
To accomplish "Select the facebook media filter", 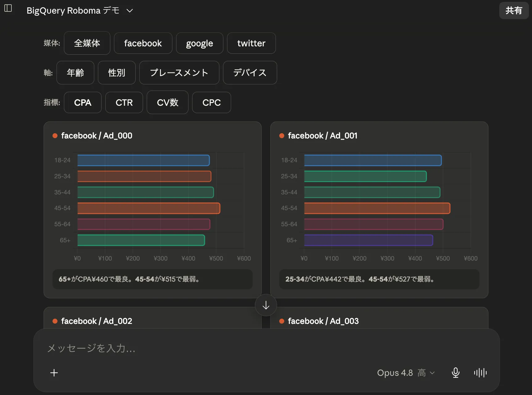I will pyautogui.click(x=143, y=43).
